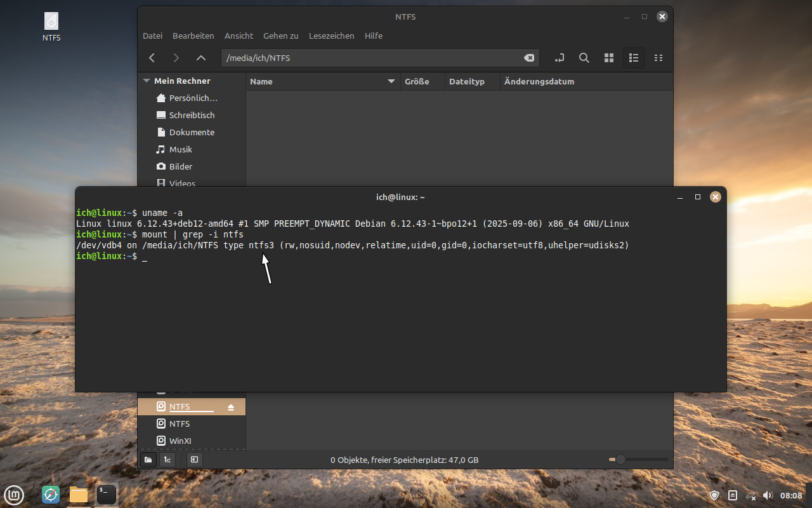Switch to compact view
Image resolution: width=812 pixels, height=508 pixels.
[x=658, y=58]
